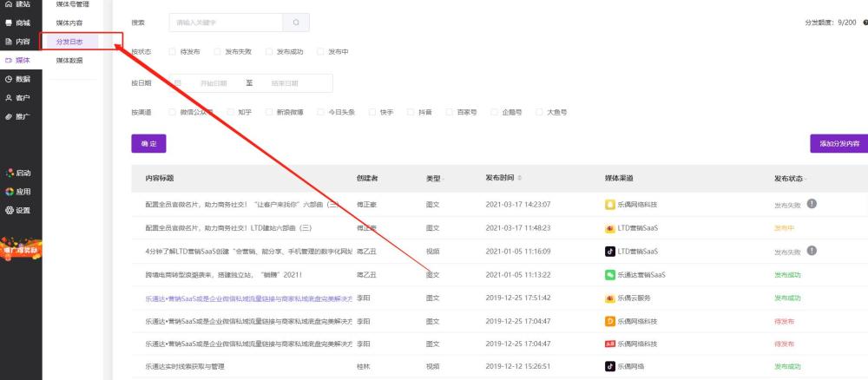
Task: Open 媒体号管理 in the submenu
Action: (73, 4)
